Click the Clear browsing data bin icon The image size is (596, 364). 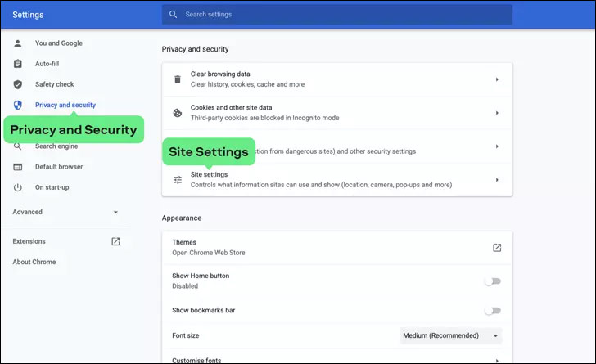click(177, 79)
